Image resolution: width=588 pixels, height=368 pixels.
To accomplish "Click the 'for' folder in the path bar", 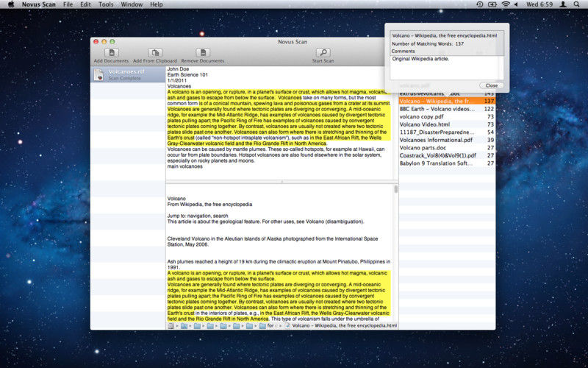I will (267, 326).
